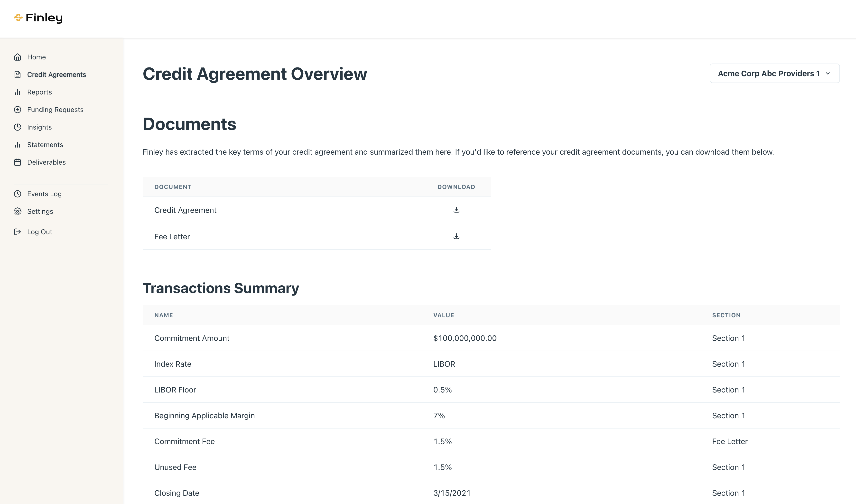Screen dimensions: 856x504
Task: Click the Insights pie chart icon
Action: click(x=18, y=127)
